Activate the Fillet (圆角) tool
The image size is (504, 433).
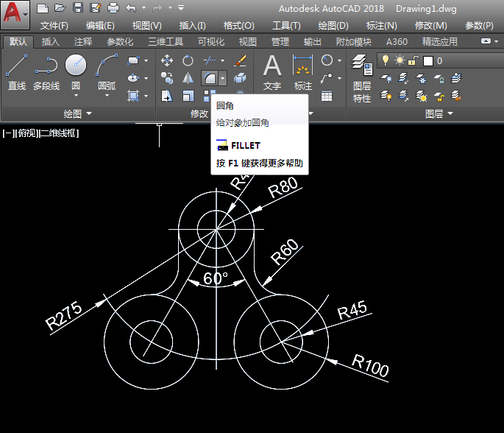click(x=209, y=78)
